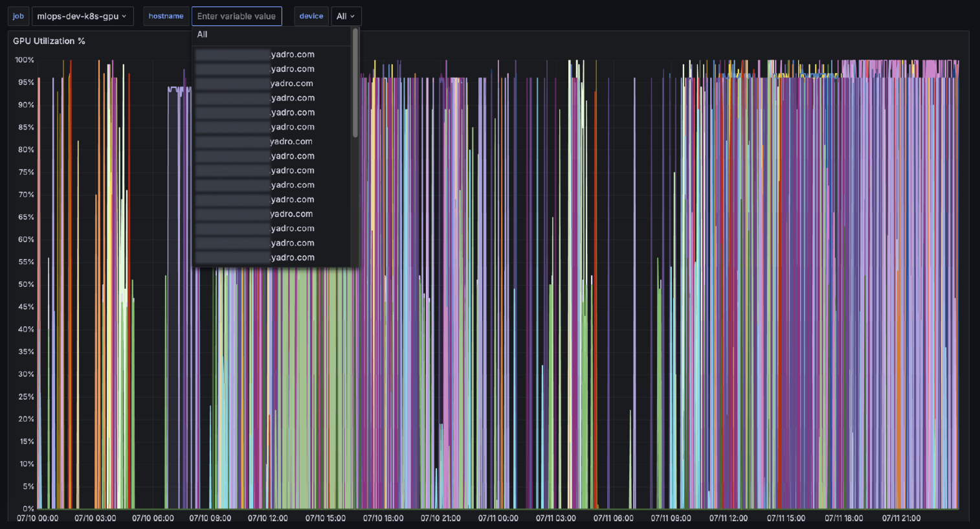Viewport: 980px width, 529px height.
Task: Choose the first yadro.com host in list
Action: coord(255,54)
